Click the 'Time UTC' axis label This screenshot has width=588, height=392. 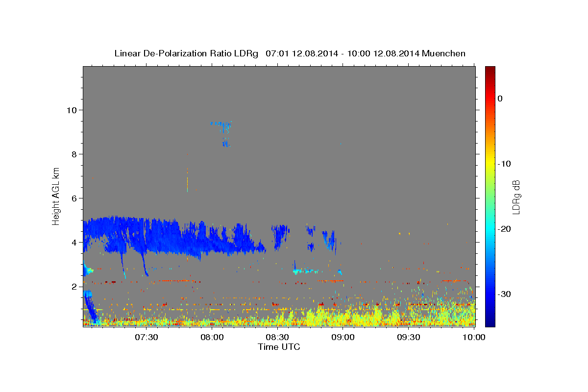[279, 347]
